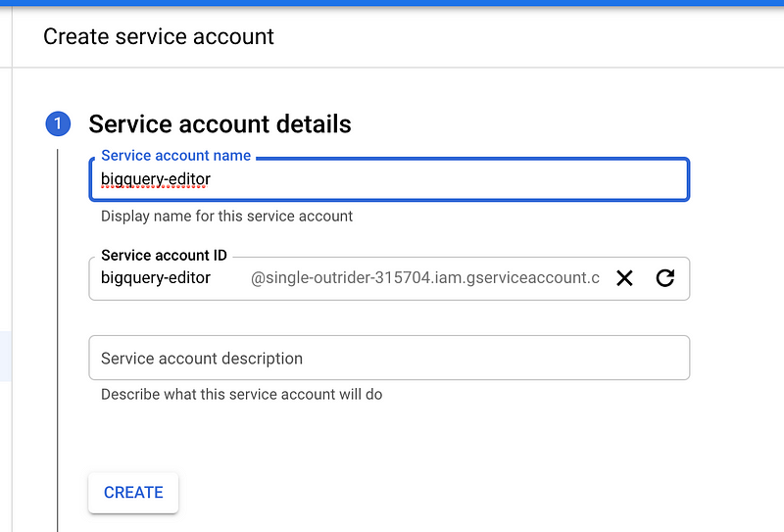Click the blue Service account name label
Image resolution: width=784 pixels, height=532 pixels.
point(175,156)
